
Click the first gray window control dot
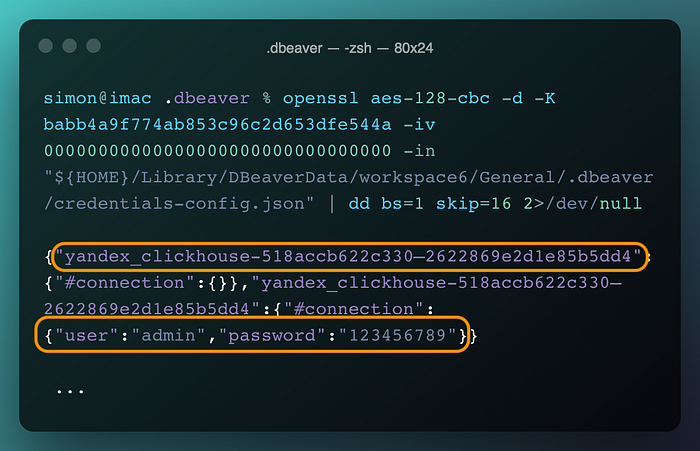(46, 46)
